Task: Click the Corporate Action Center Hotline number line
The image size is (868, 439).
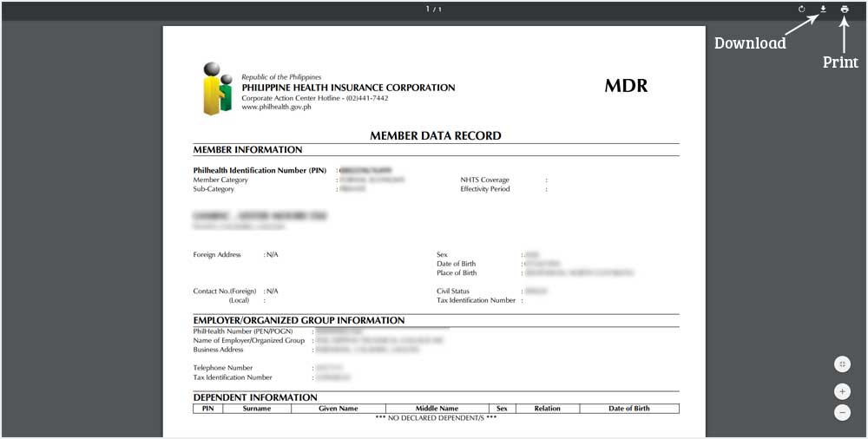Action: pyautogui.click(x=314, y=98)
